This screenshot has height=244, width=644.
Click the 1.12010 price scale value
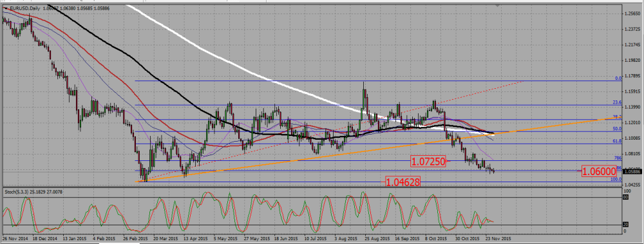[632, 122]
